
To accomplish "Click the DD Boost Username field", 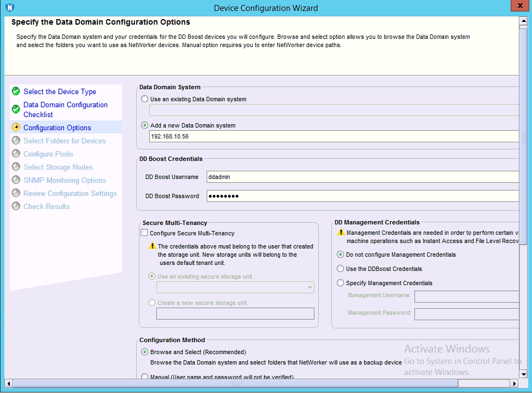I will tap(362, 177).
